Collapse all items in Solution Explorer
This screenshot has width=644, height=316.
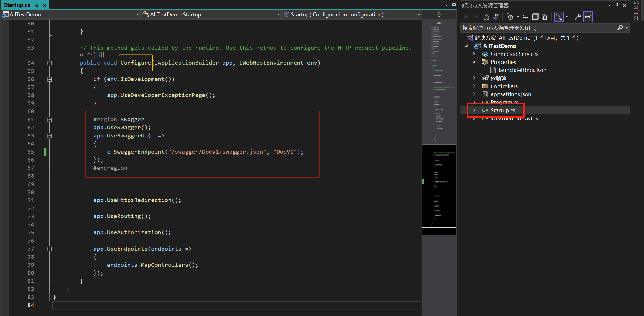[x=535, y=17]
